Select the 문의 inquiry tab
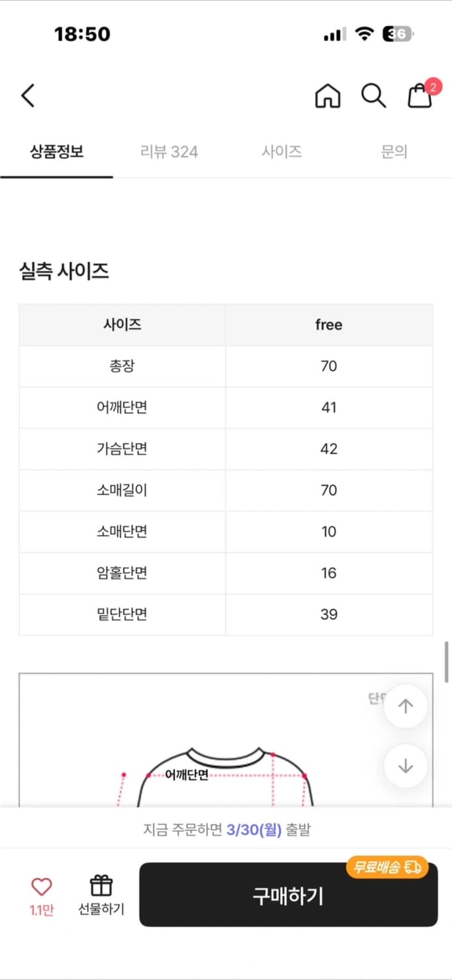Viewport: 452px width, 980px height. pyautogui.click(x=394, y=152)
